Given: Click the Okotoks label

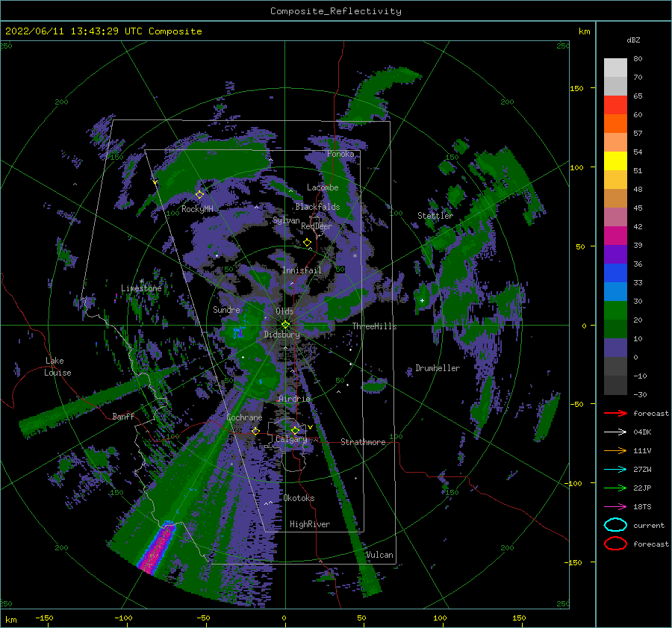Looking at the screenshot, I should tap(299, 498).
